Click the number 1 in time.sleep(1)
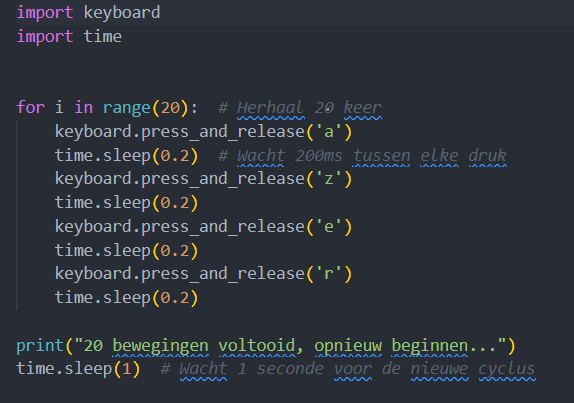This screenshot has width=574, height=403. point(127,369)
